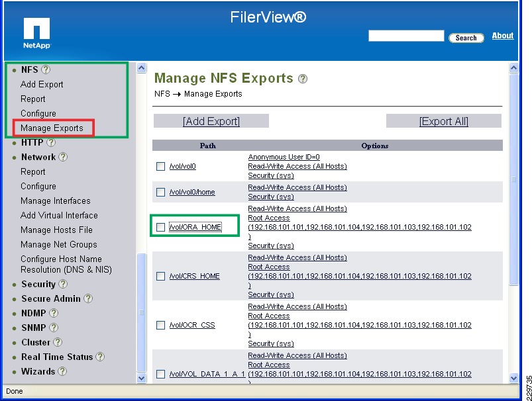Open help icon next to NFS
The image size is (532, 401).
[x=46, y=69]
